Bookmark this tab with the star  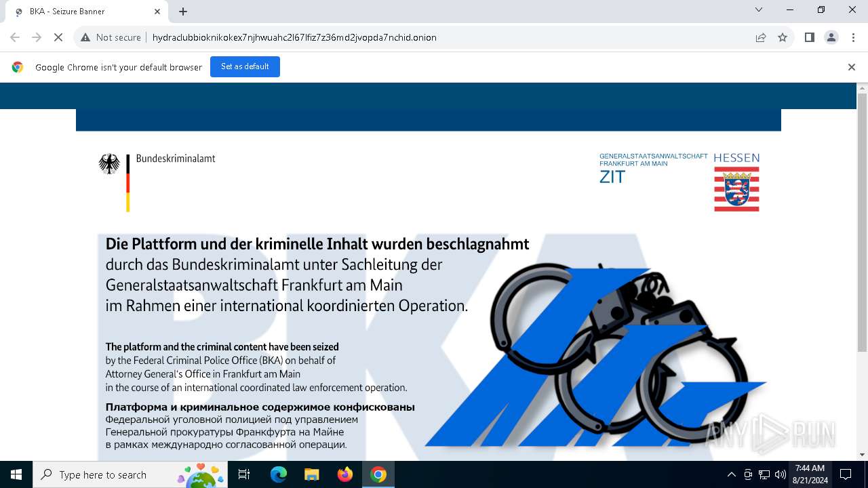pos(783,37)
